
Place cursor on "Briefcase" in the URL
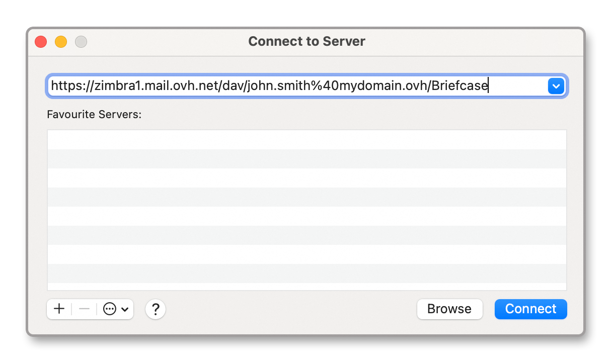459,86
